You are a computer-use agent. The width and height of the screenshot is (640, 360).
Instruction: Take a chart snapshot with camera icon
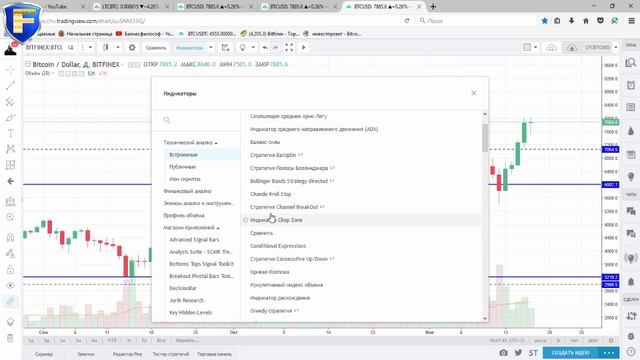[504, 353]
